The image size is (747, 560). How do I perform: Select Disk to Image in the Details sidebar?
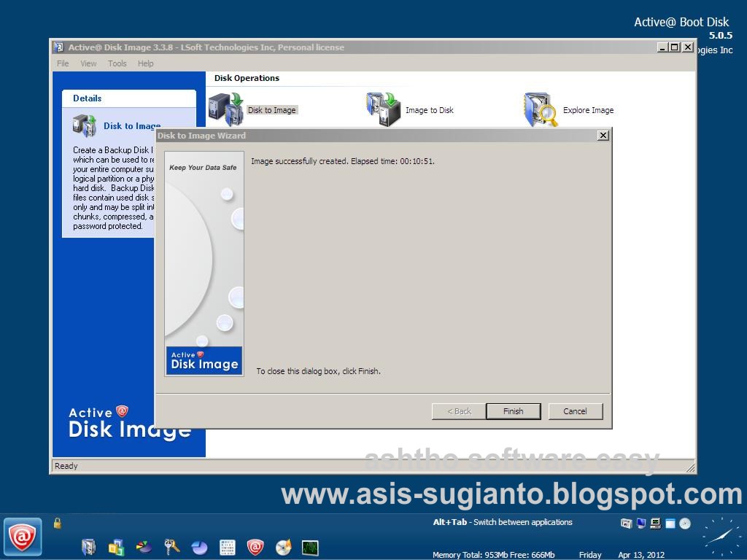(x=131, y=125)
